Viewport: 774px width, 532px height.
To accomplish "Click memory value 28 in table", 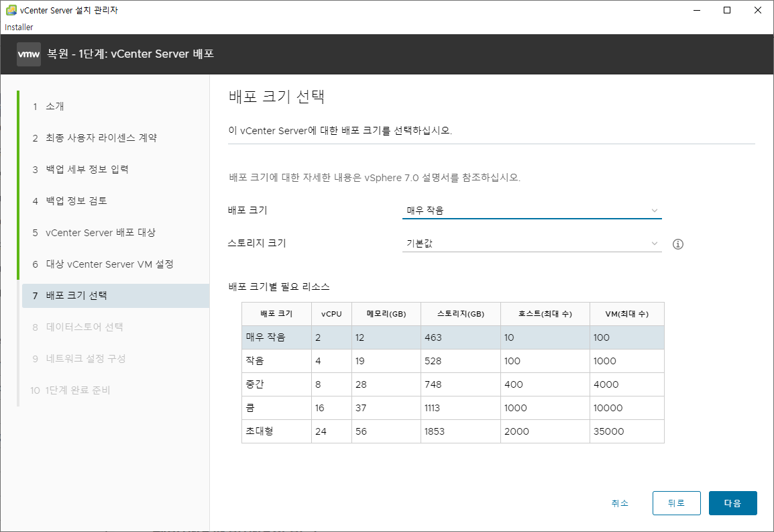I will [x=361, y=385].
